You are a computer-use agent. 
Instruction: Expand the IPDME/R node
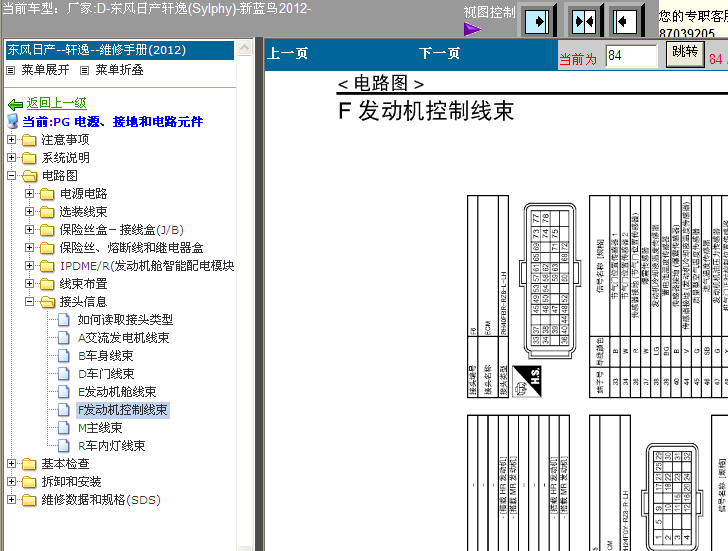29,266
